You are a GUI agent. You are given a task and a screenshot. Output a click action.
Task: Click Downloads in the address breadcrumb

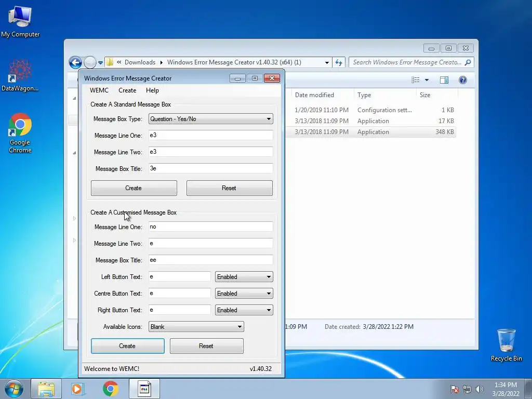click(140, 62)
